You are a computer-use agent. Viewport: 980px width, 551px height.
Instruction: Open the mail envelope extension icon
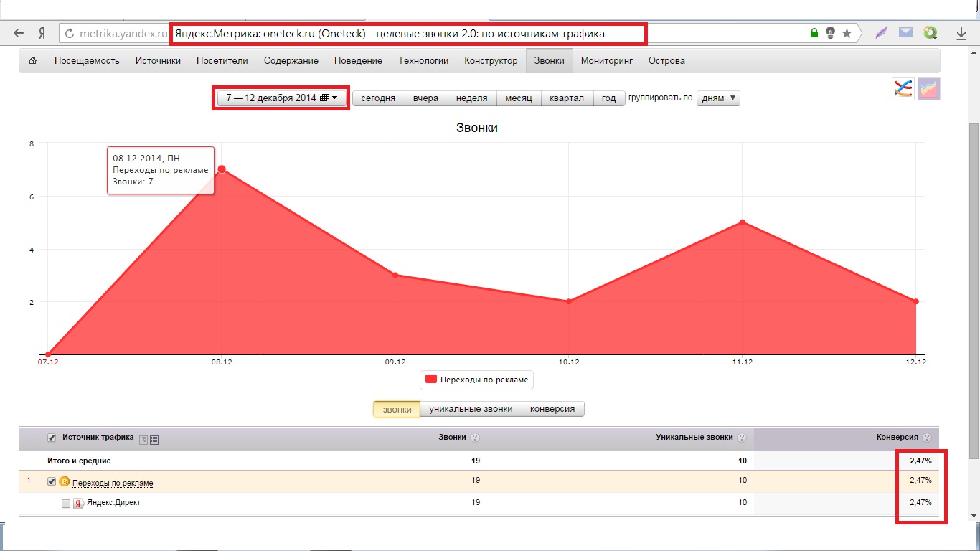(x=905, y=33)
